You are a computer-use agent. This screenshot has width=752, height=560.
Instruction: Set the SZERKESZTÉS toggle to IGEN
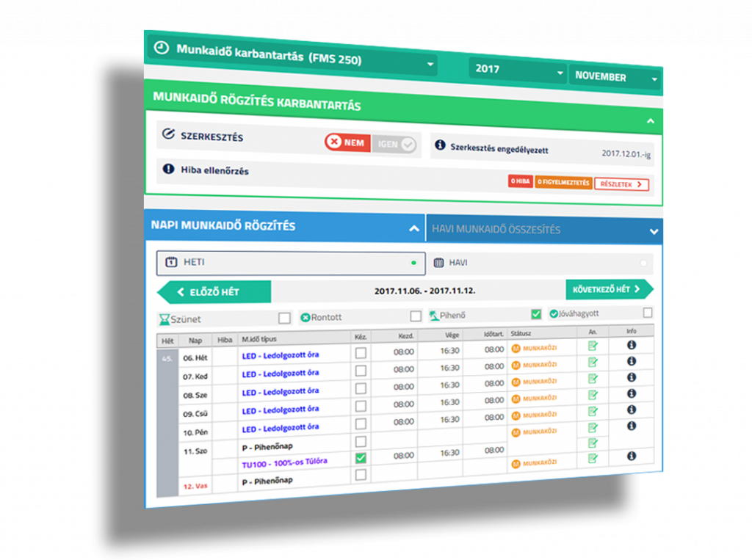(395, 144)
